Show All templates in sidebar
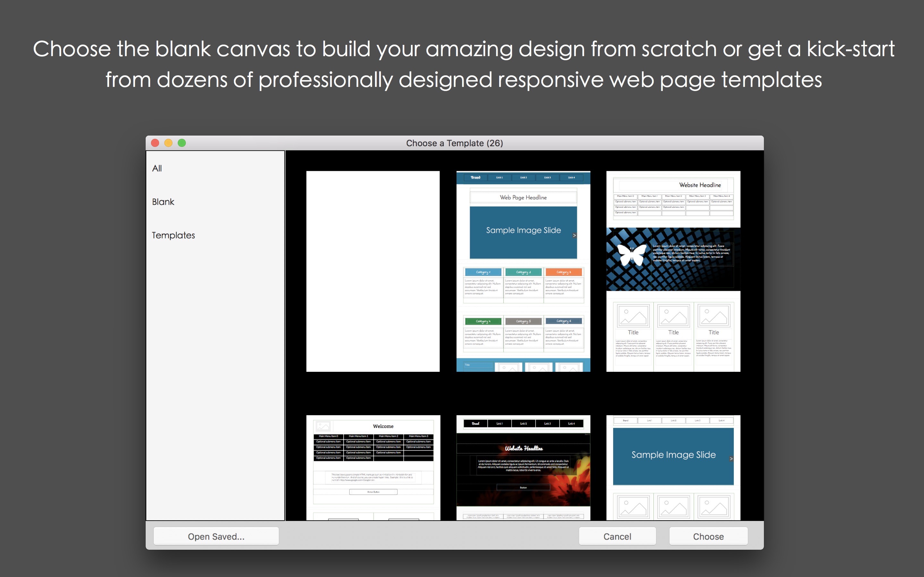 157,168
